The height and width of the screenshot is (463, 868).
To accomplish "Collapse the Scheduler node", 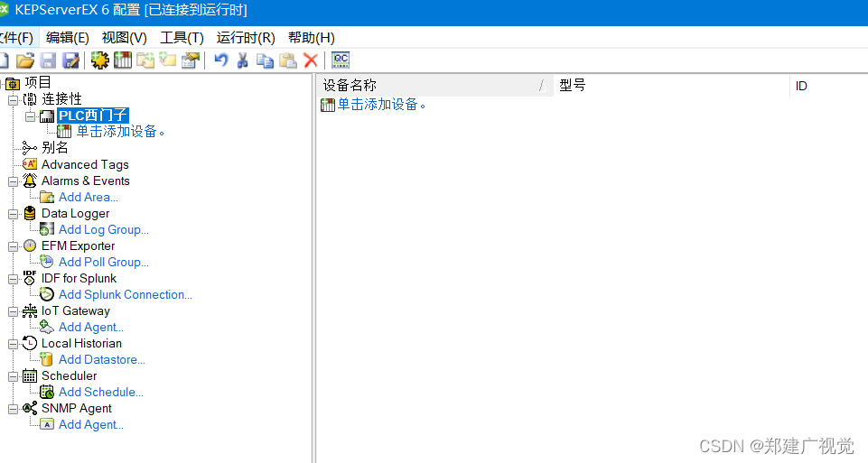I will click(x=14, y=376).
